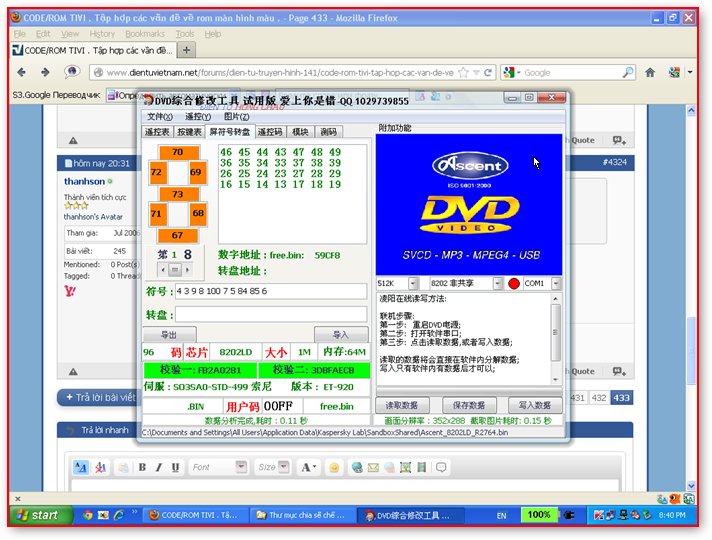This screenshot has width=712, height=540.
Task: Click into empty 转盘 input field
Action: coord(271,314)
